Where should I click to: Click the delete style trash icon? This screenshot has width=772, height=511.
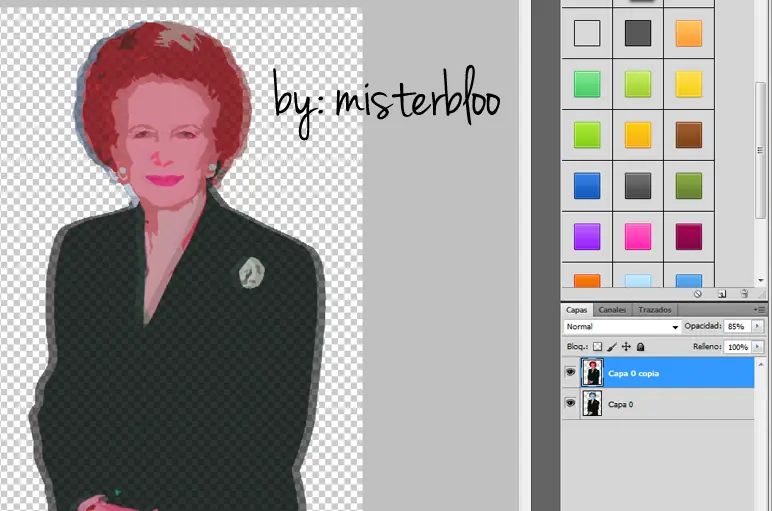[x=744, y=294]
